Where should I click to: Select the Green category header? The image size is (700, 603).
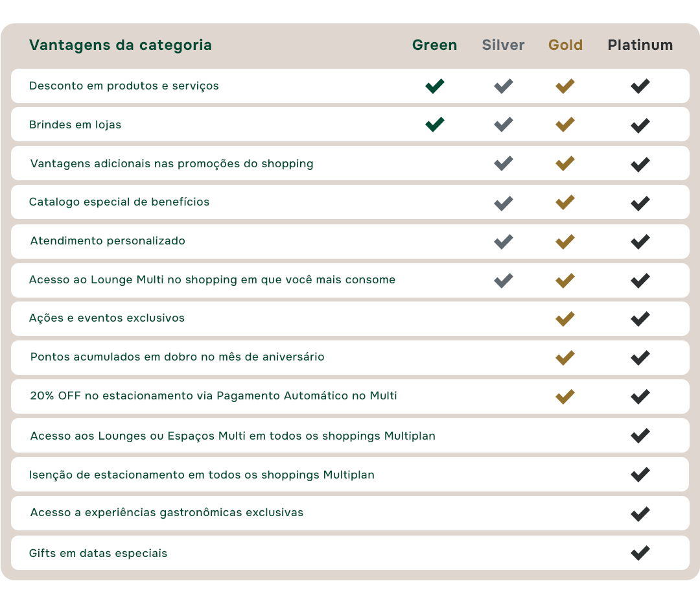[435, 45]
